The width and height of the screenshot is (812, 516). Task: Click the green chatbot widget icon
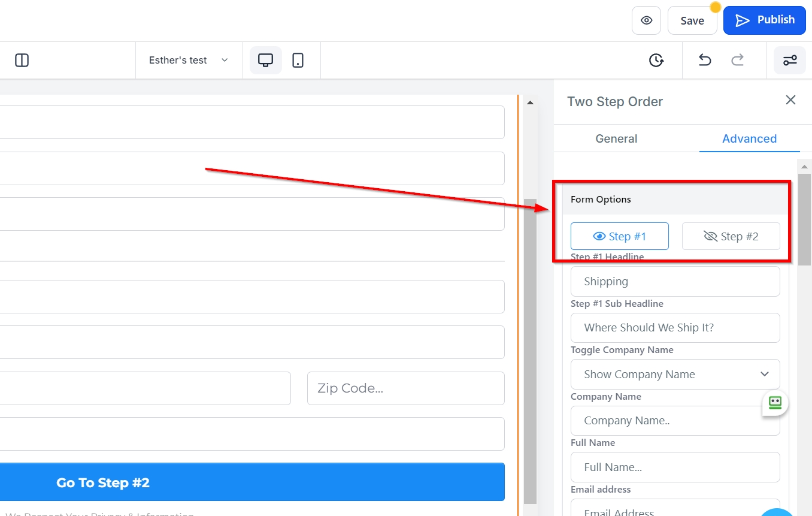coord(775,403)
